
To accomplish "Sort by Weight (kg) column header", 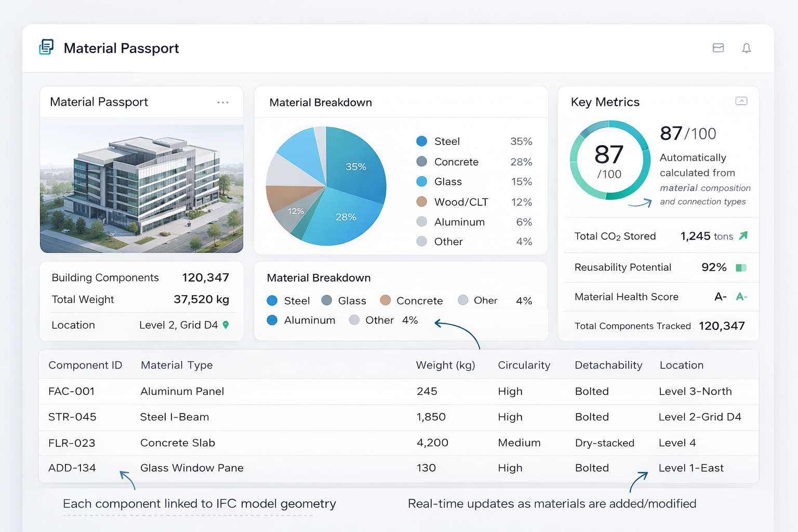I will pos(446,365).
